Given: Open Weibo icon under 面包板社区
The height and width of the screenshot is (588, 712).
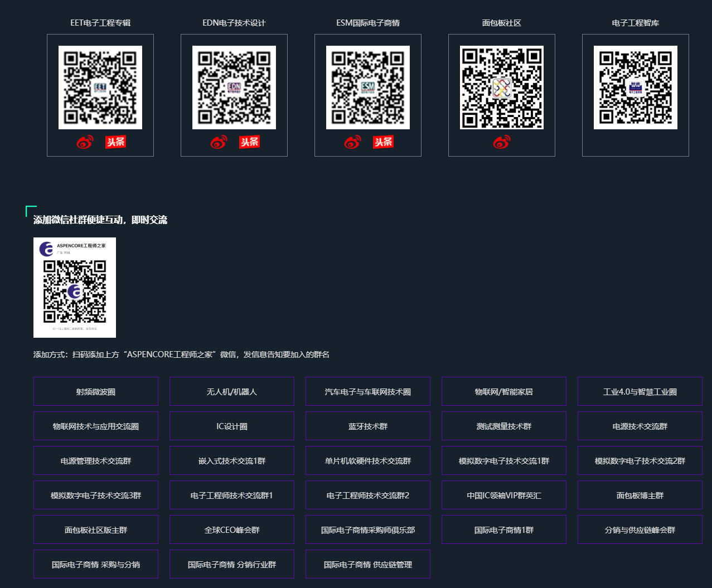Looking at the screenshot, I should click(x=502, y=143).
